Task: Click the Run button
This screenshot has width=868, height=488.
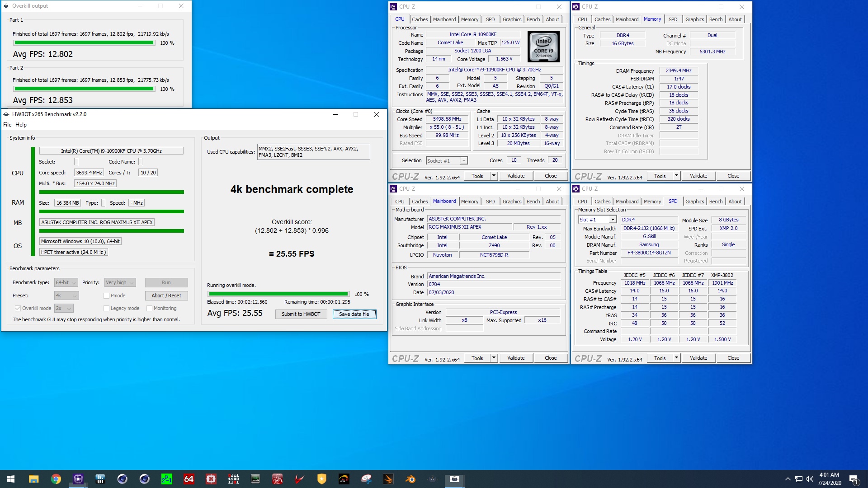Action: (166, 282)
